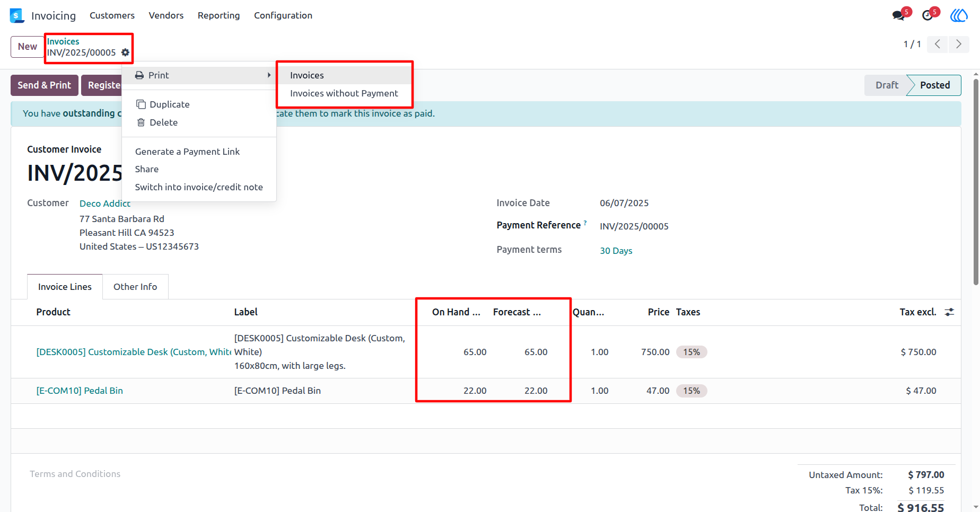Click the Payment Reference help question mark

point(585,223)
